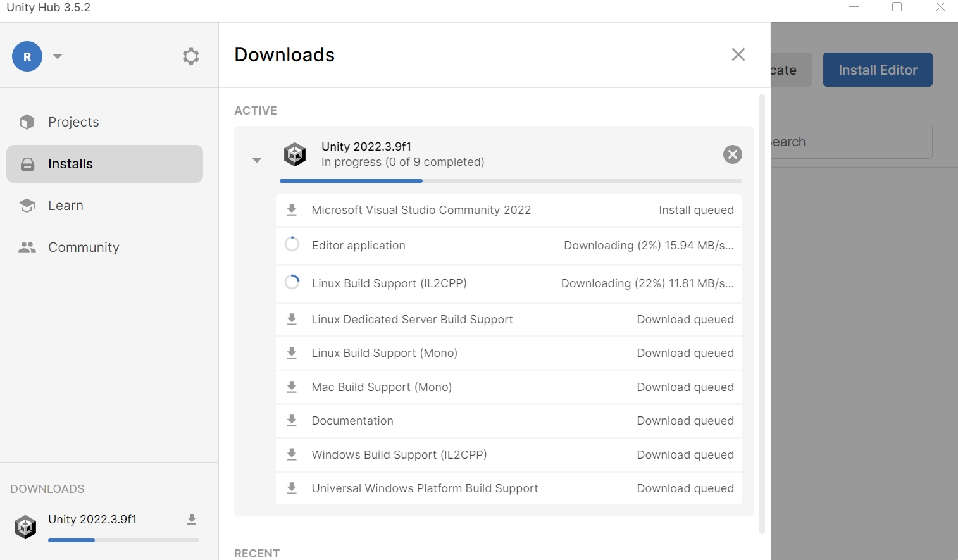Select 'Universal Windows Platform Build Support' label
958x560 pixels.
pos(425,488)
